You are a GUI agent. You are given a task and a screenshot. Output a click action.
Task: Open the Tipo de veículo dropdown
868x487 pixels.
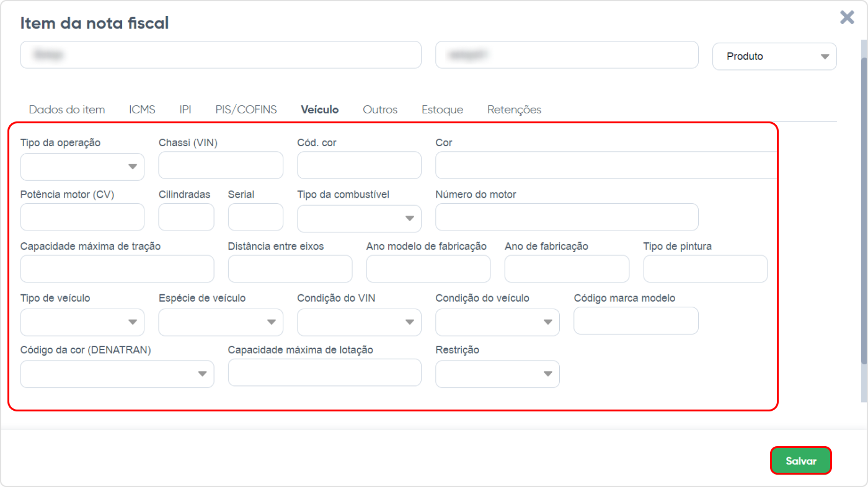coord(81,322)
